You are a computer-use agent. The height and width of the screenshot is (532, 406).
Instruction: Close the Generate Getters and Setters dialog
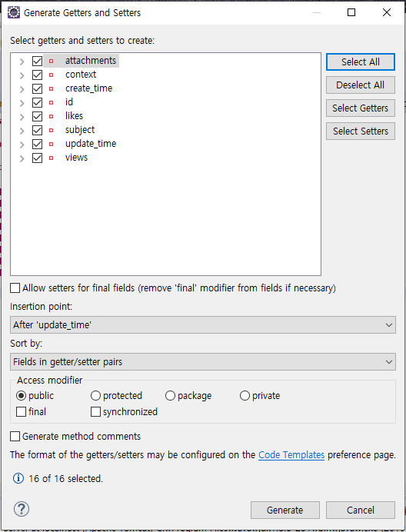(x=387, y=12)
